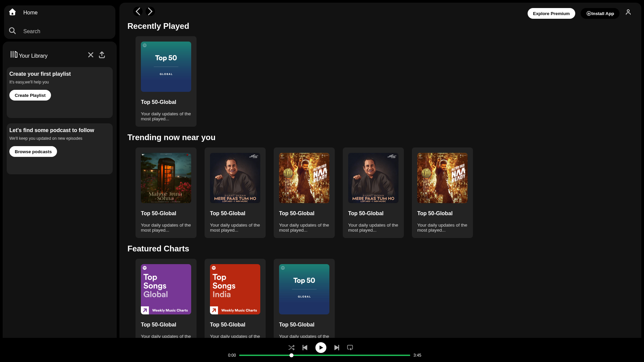
Task: Open Top Songs India chart cover
Action: coord(235,289)
